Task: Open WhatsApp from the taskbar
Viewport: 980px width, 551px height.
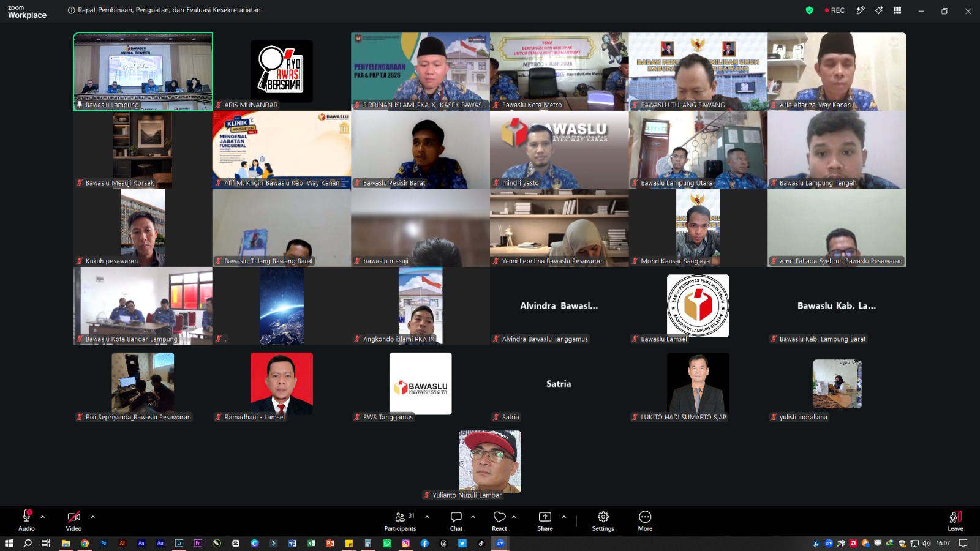Action: click(386, 543)
